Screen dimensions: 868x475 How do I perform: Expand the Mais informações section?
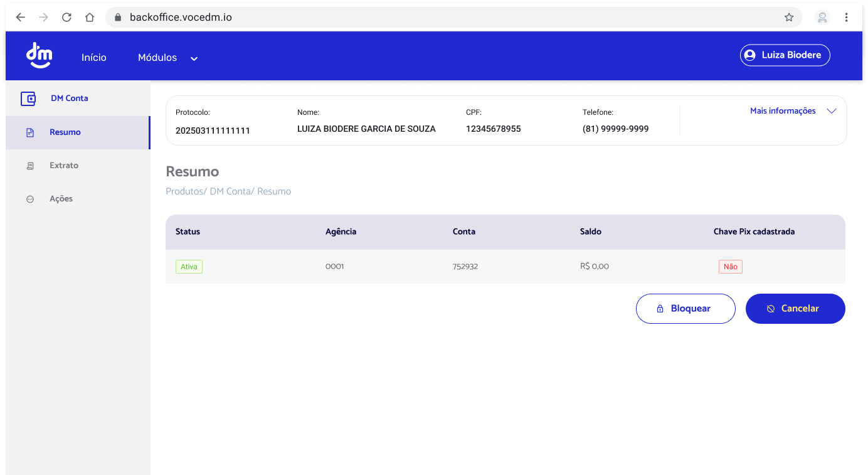[783, 110]
